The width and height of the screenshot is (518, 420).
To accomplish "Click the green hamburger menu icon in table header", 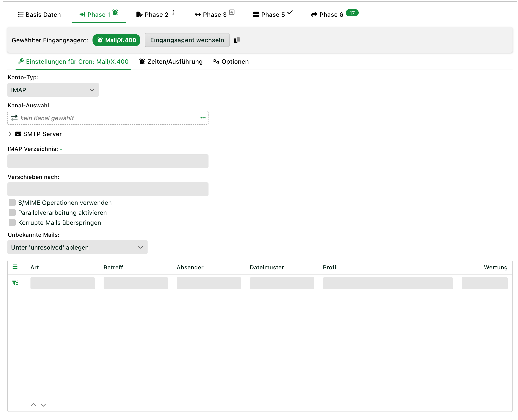I will [15, 267].
